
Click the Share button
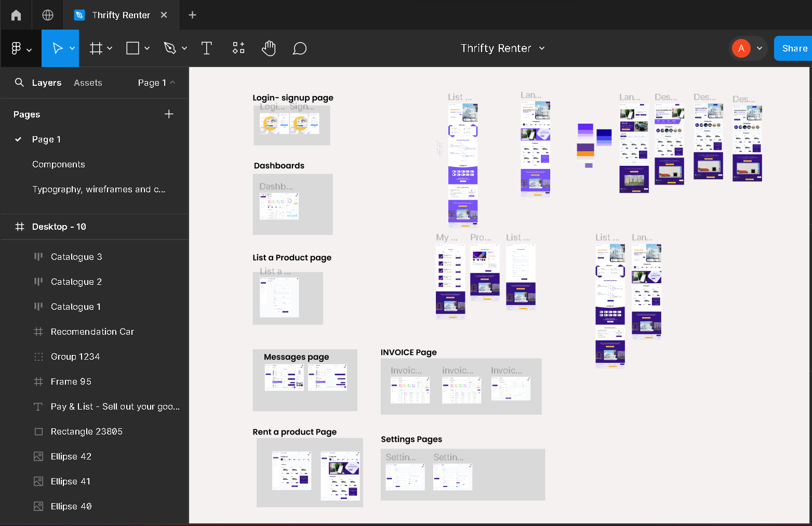(794, 48)
